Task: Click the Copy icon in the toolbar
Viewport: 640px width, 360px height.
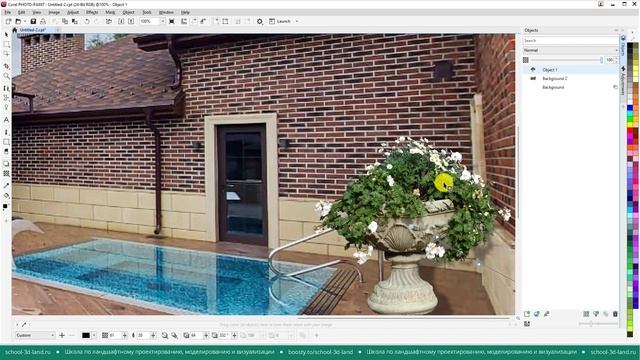Action: pyautogui.click(x=65, y=21)
